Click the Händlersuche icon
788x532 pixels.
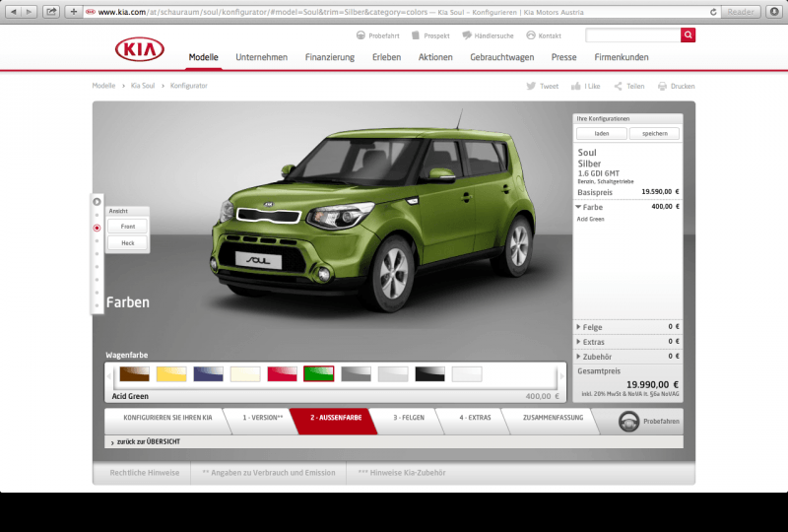[x=467, y=35]
